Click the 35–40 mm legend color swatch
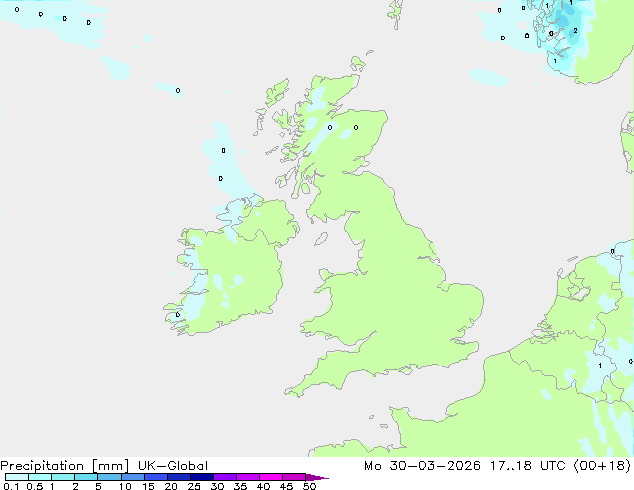This screenshot has height=490, width=634. pos(247,477)
